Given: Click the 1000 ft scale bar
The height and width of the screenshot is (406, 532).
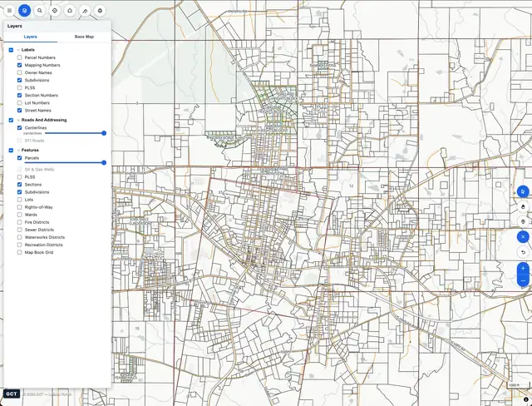Looking at the screenshot, I should point(518,385).
